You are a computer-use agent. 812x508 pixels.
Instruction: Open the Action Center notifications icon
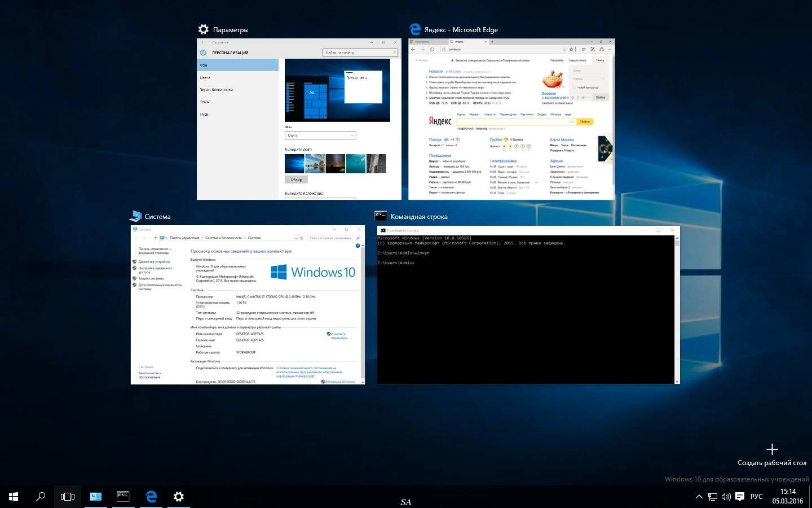pyautogui.click(x=740, y=497)
